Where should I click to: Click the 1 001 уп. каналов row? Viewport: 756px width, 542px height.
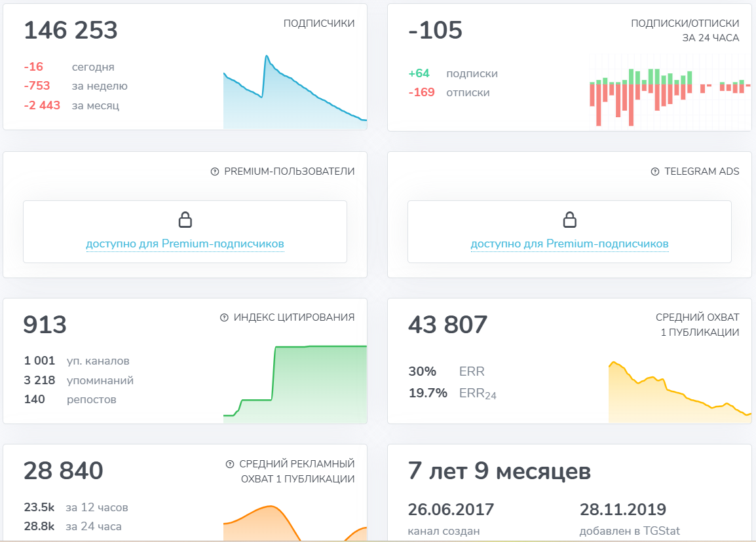point(77,361)
